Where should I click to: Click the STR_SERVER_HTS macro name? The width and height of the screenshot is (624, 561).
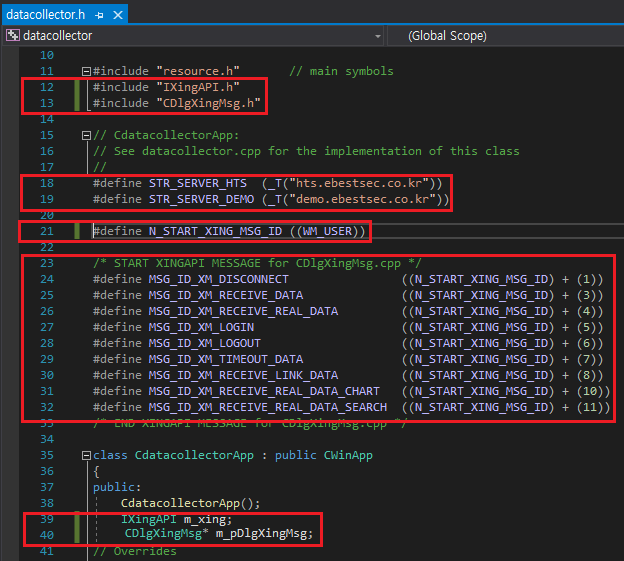point(198,183)
